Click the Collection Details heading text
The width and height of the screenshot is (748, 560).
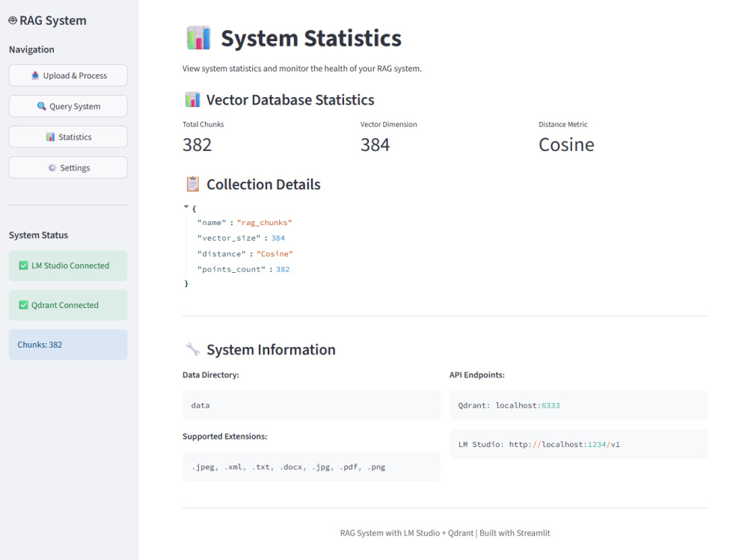tap(263, 184)
